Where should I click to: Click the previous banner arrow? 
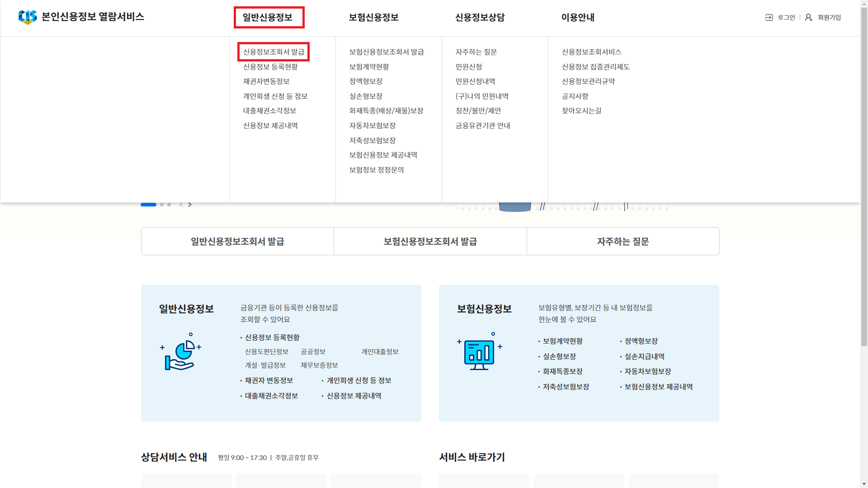181,205
